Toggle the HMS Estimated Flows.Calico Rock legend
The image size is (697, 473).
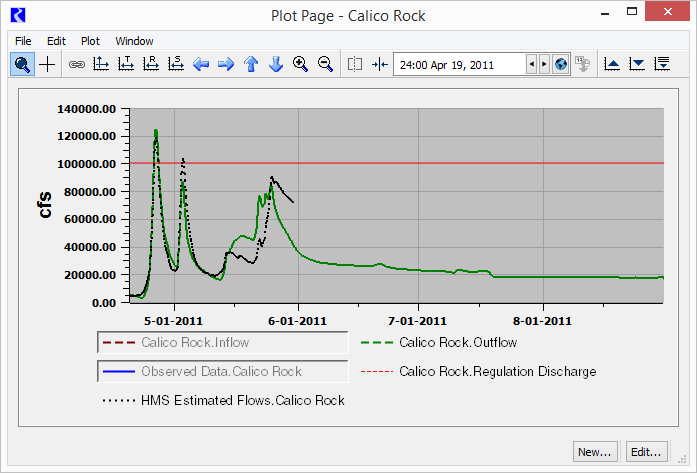[224, 401]
